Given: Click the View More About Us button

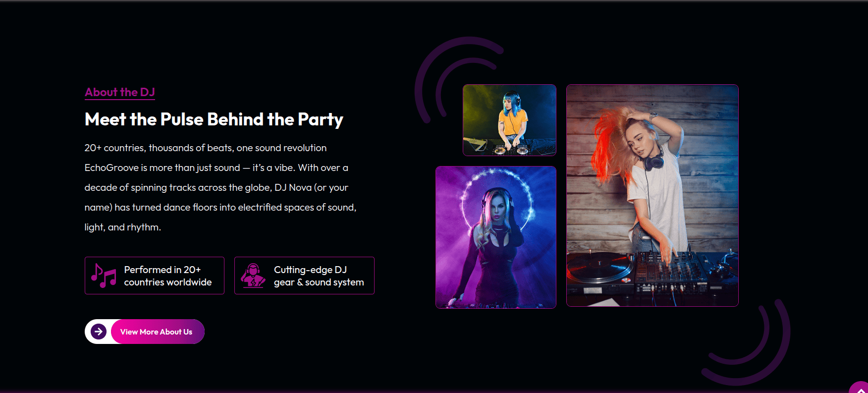Looking at the screenshot, I should coord(145,332).
